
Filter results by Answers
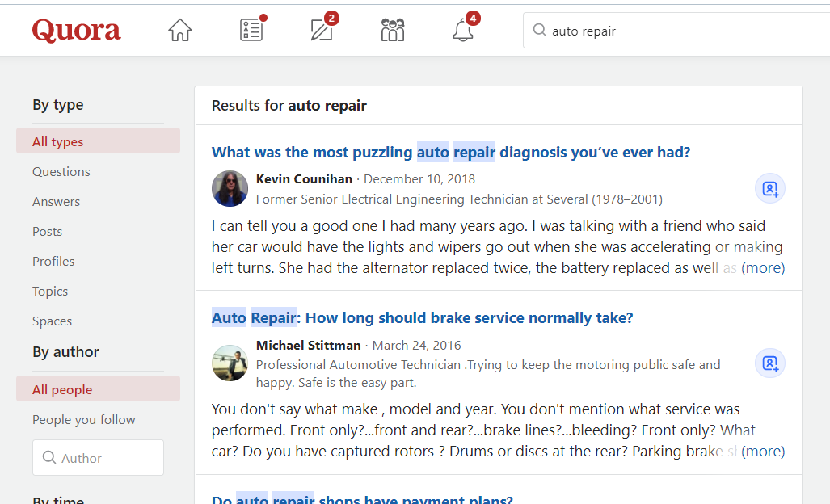(x=57, y=201)
